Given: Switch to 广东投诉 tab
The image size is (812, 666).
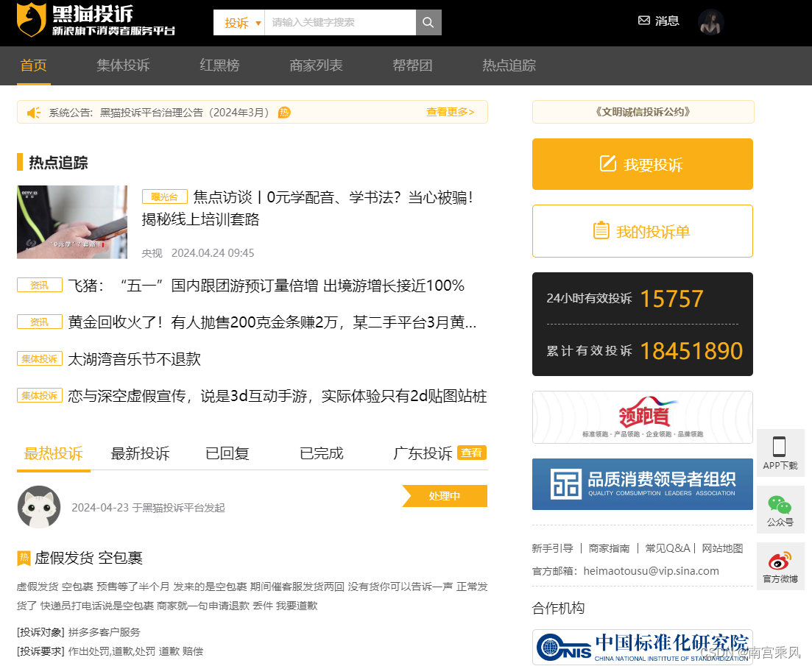Looking at the screenshot, I should click(423, 453).
